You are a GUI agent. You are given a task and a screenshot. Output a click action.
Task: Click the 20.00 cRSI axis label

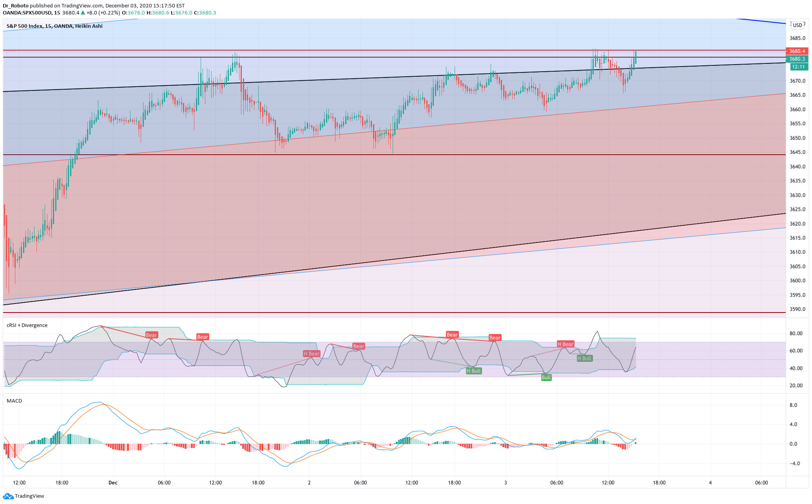pyautogui.click(x=796, y=386)
